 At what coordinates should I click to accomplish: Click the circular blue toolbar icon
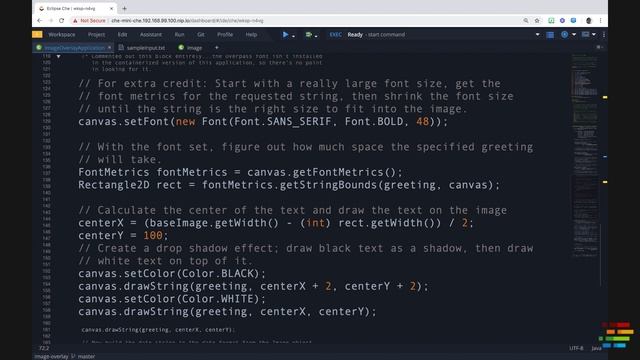coord(564,35)
